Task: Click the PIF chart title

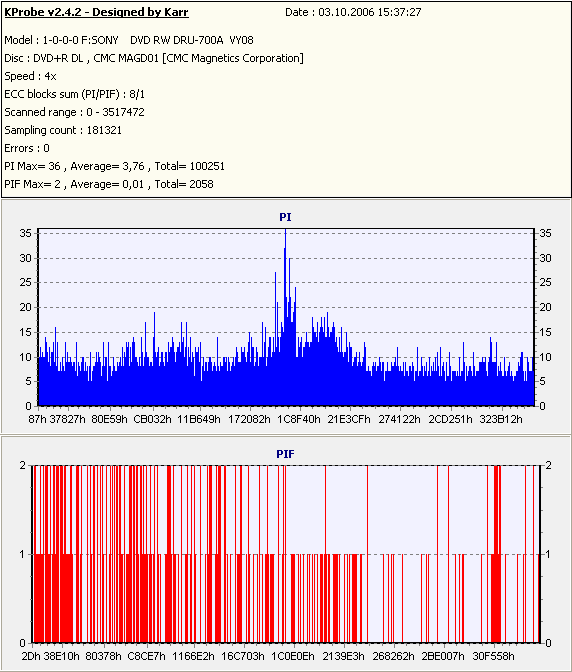Action: click(x=285, y=454)
